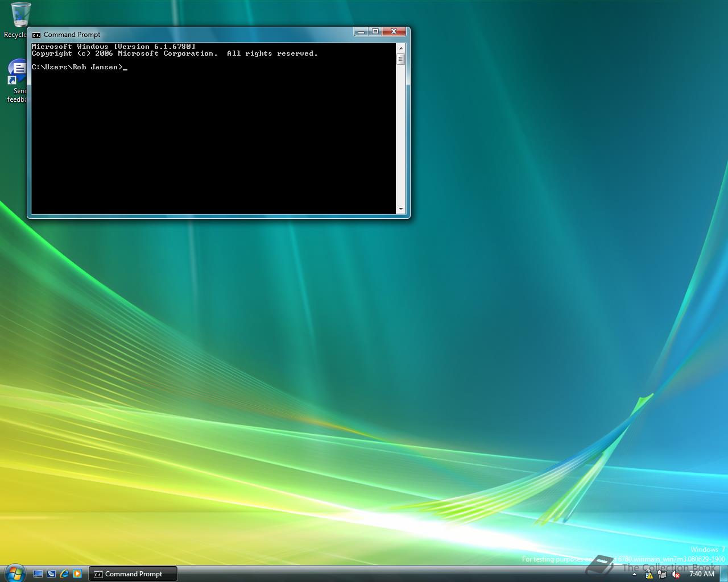728x582 pixels.
Task: Click the C:\Users\Rob Jansen> prompt line
Action: tap(77, 67)
